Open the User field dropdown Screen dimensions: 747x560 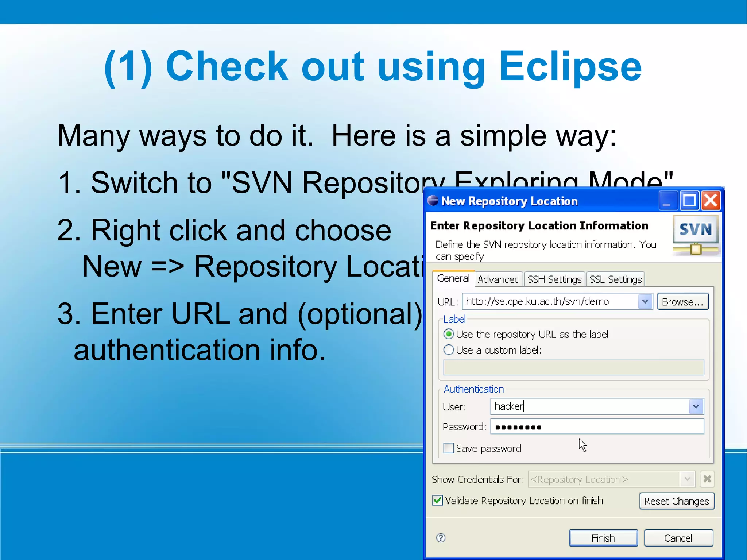(696, 406)
